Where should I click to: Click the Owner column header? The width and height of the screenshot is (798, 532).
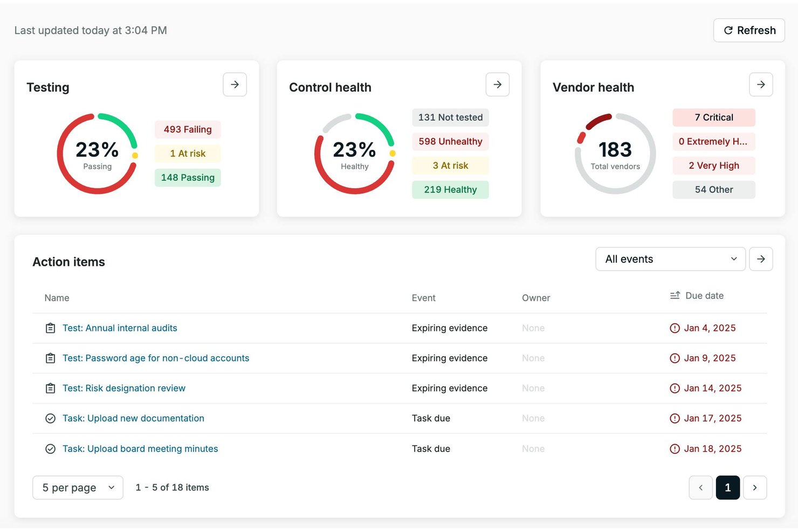coord(536,298)
